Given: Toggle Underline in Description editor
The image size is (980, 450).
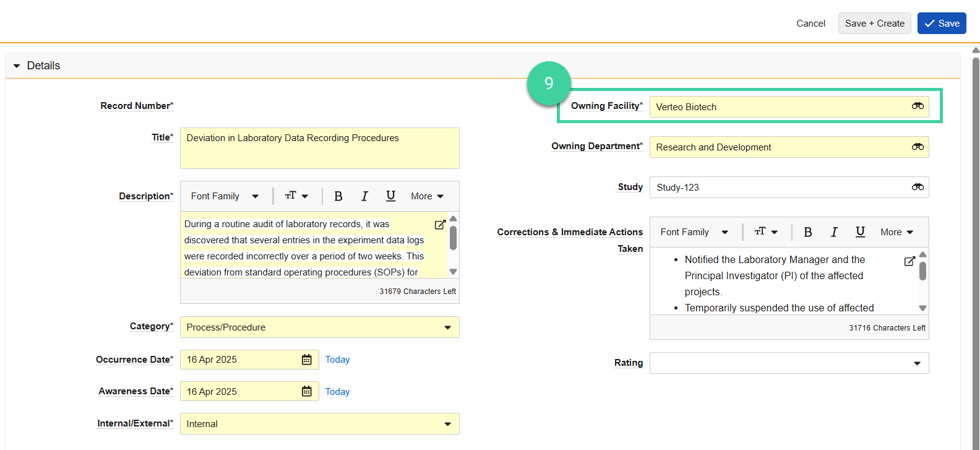Looking at the screenshot, I should coord(390,196).
